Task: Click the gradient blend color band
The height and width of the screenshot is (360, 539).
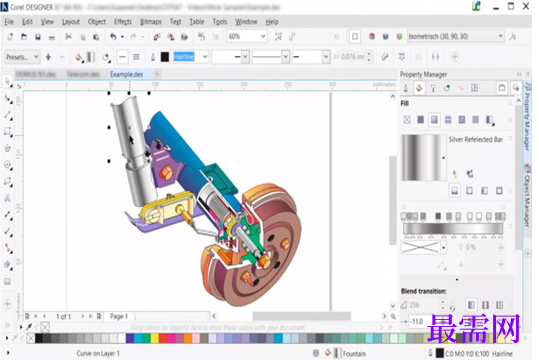Action: coord(453,228)
